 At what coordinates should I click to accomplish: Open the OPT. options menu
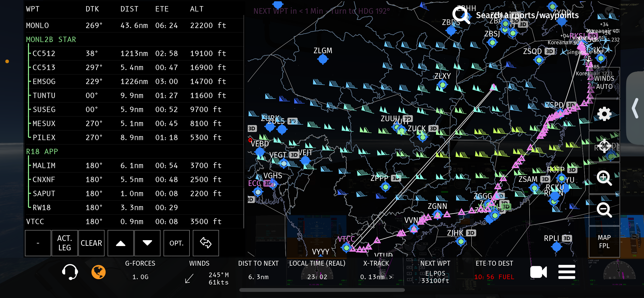click(x=177, y=243)
